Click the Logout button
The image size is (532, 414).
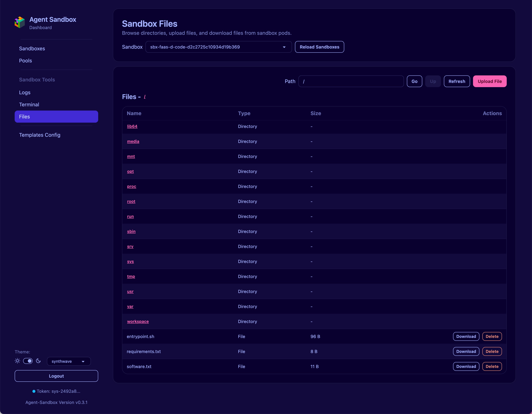point(56,376)
